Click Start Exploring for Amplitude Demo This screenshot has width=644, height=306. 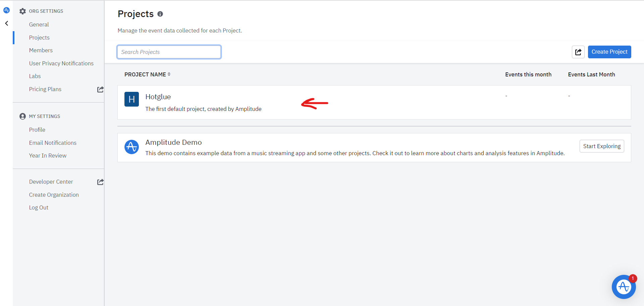point(602,146)
